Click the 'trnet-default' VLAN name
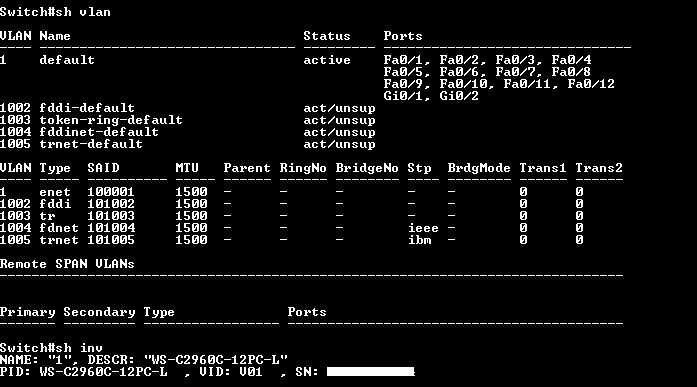This screenshot has width=697, height=387. tap(91, 144)
